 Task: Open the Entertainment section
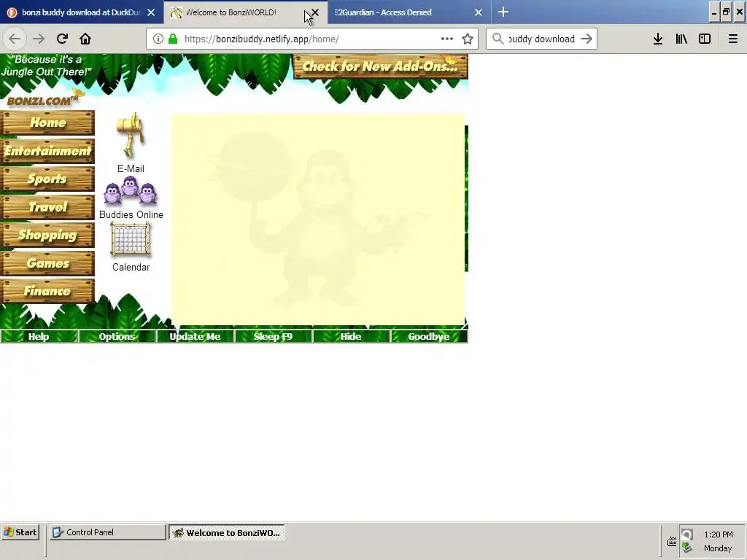[47, 151]
